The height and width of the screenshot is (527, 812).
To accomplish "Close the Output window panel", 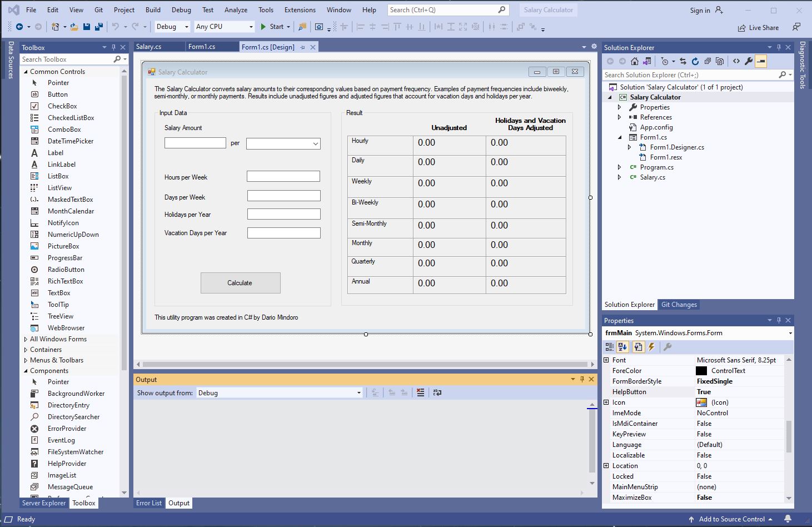I will pyautogui.click(x=591, y=379).
